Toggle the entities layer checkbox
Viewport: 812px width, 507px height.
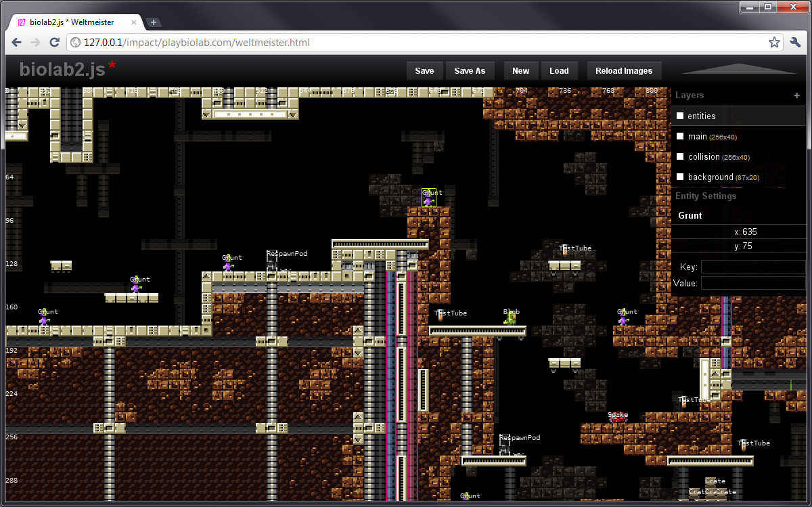click(x=680, y=116)
